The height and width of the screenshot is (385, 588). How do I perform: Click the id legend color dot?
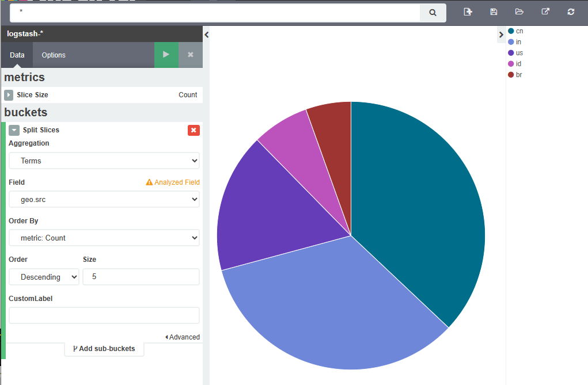[x=511, y=64]
